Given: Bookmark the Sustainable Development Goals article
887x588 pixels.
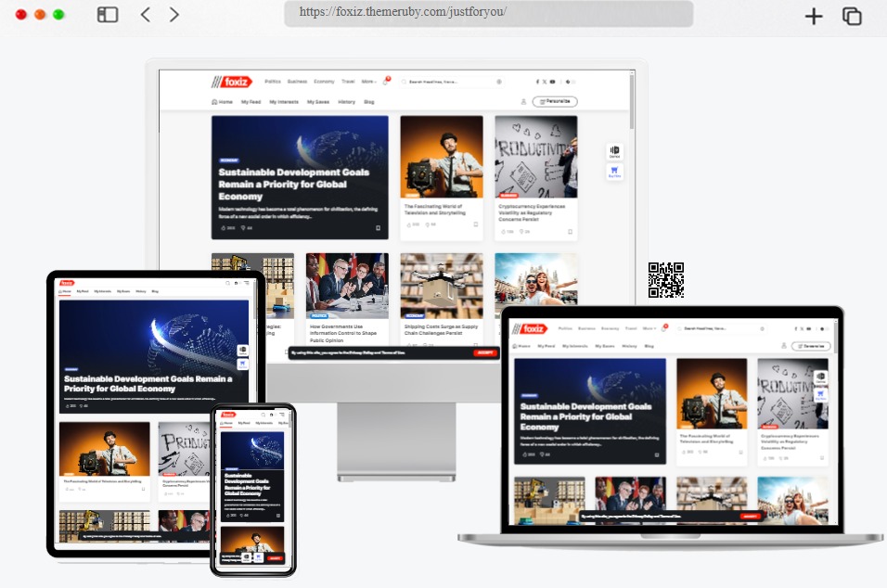Looking at the screenshot, I should [x=376, y=227].
